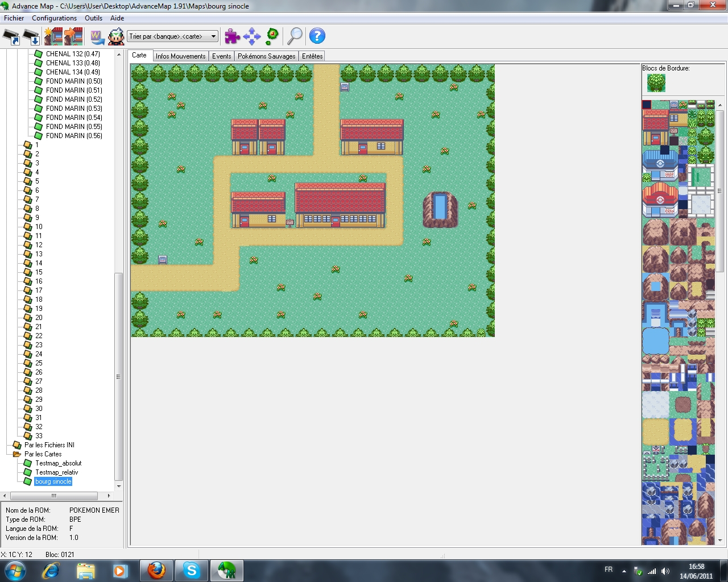Screen dimensions: 728x582
Task: Click the border block tree thumbnail
Action: pos(656,83)
